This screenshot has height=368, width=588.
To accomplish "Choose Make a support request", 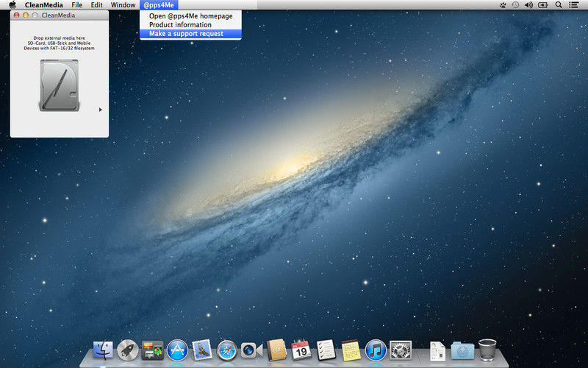I will (190, 34).
